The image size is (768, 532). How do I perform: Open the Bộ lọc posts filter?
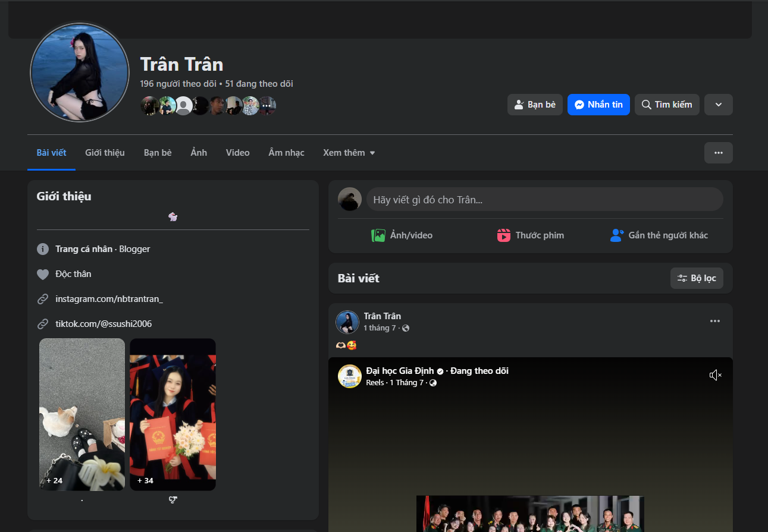pos(697,278)
